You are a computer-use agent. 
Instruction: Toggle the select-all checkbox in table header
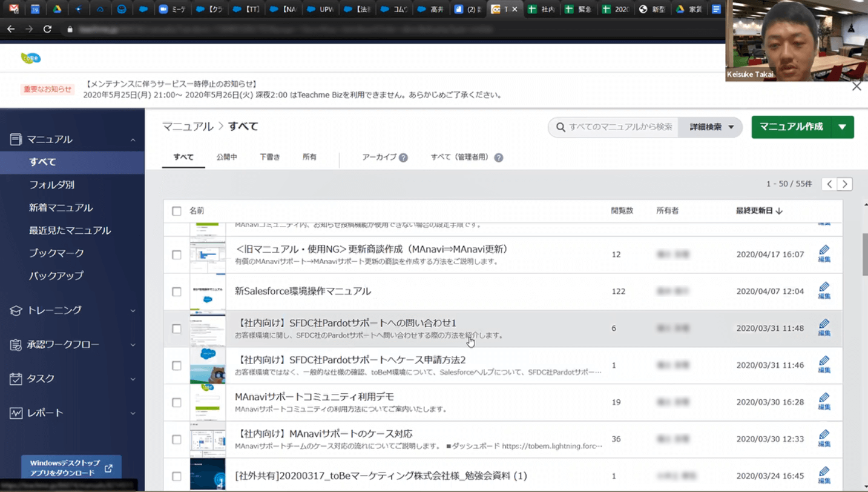click(x=177, y=211)
